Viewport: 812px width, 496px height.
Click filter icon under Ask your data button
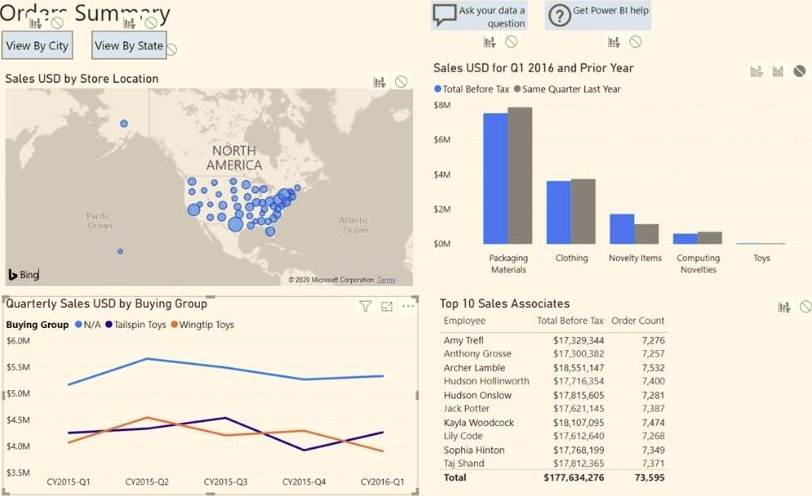point(490,42)
